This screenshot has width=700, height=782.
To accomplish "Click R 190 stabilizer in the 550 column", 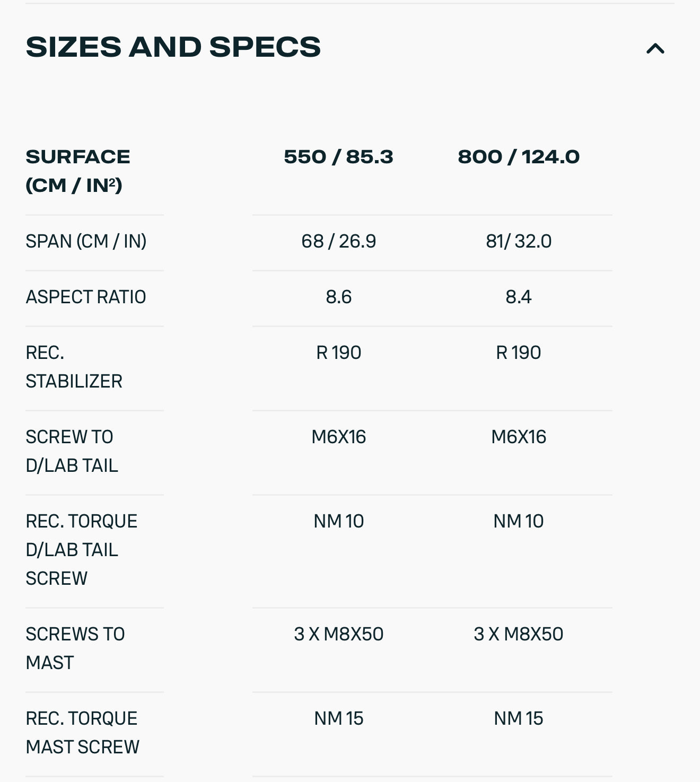I will pyautogui.click(x=338, y=353).
